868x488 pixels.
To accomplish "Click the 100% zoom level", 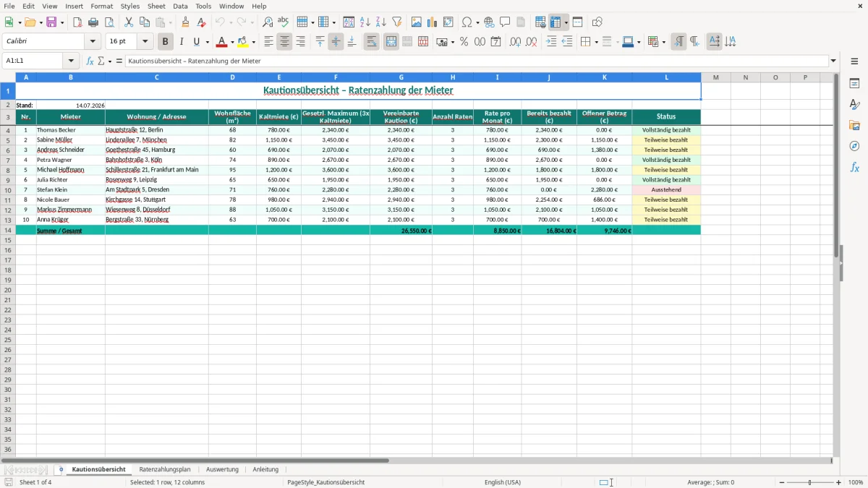I will [856, 482].
